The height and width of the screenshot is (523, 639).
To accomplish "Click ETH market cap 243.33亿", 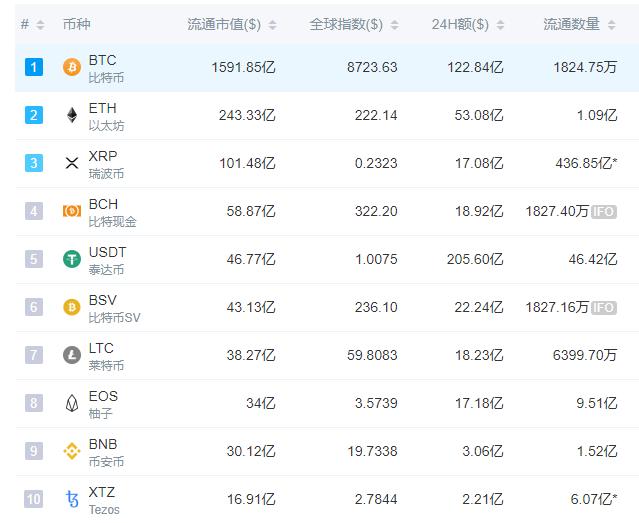I will [247, 115].
